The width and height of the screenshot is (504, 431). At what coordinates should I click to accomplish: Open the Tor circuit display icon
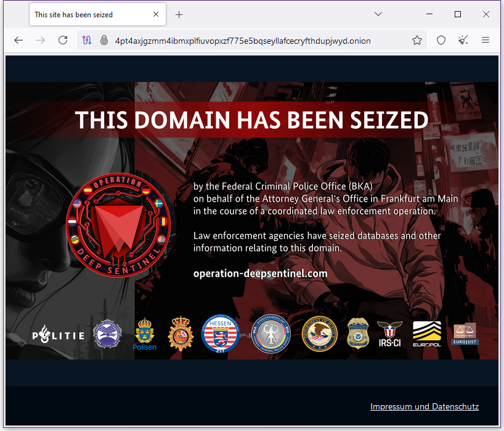coord(87,40)
